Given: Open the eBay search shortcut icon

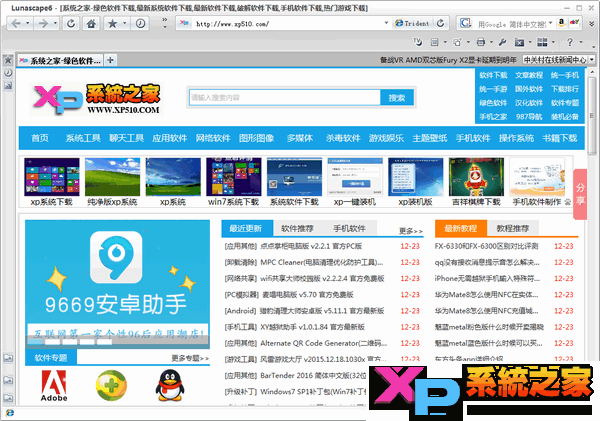Looking at the screenshot, I should click(574, 22).
